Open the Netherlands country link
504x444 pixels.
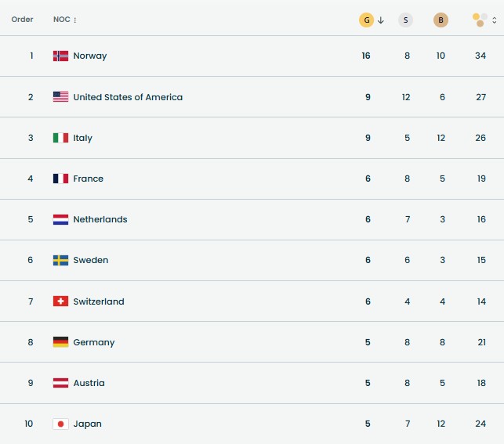[100, 219]
